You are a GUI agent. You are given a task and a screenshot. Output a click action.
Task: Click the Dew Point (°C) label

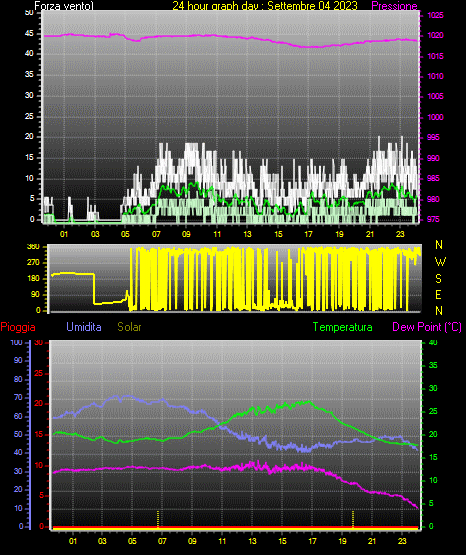[x=427, y=327]
